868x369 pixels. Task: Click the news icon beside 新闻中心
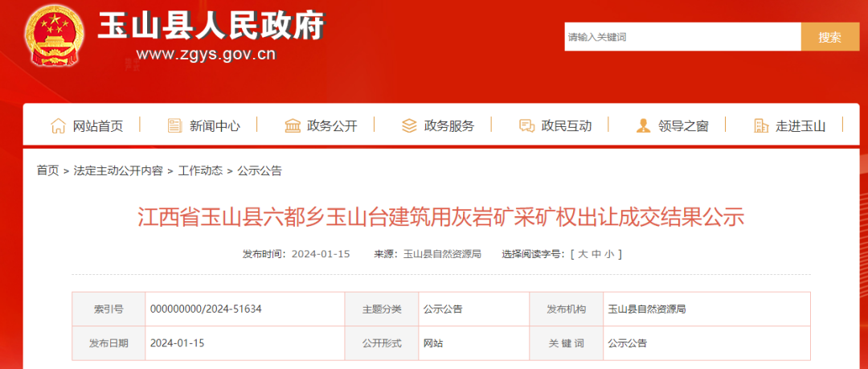pyautogui.click(x=174, y=125)
